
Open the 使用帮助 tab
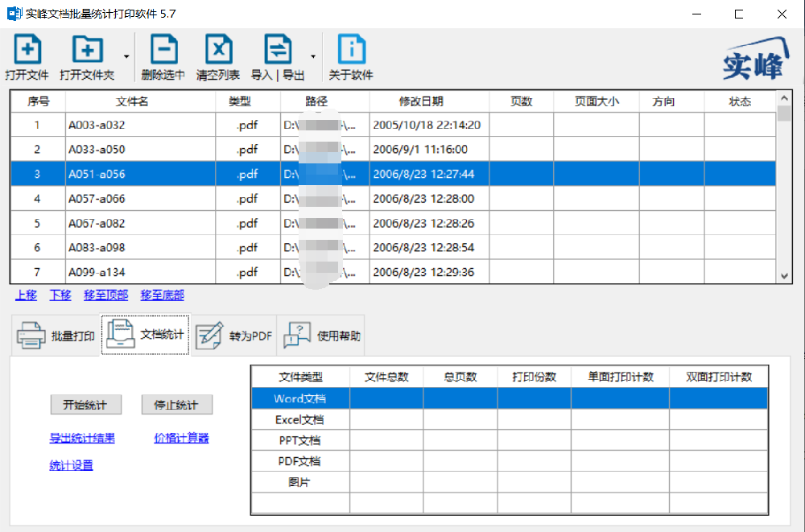point(321,336)
